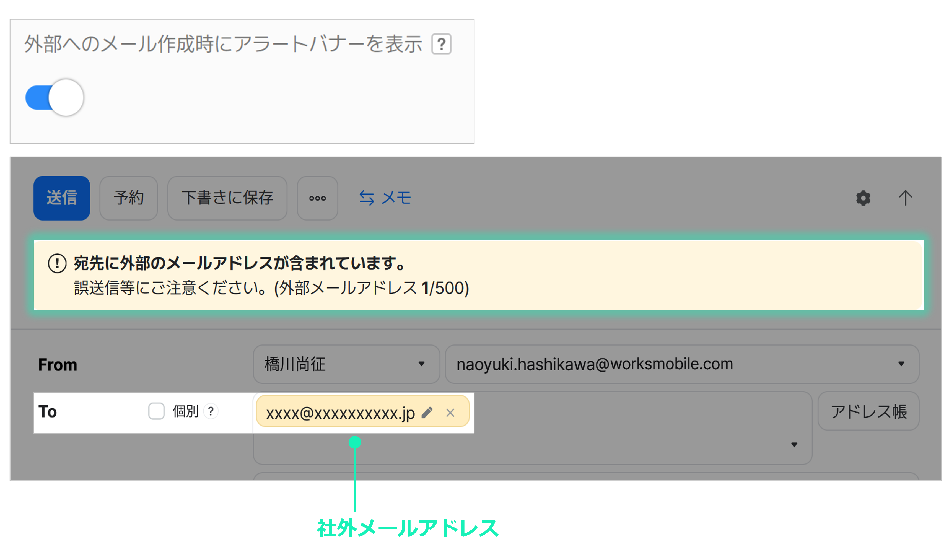
Task: Click the 予約 schedule button
Action: (128, 198)
